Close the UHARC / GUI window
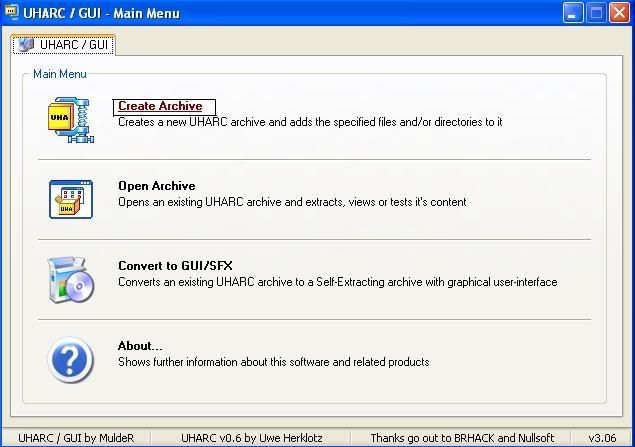The height and width of the screenshot is (447, 635). tap(619, 13)
